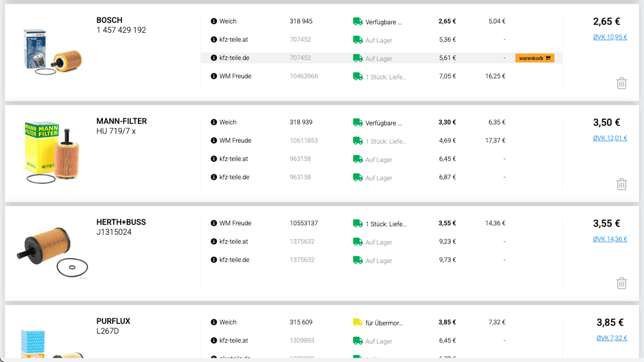The image size is (644, 362).
Task: Click the 16,25 € list price
Action: click(495, 76)
